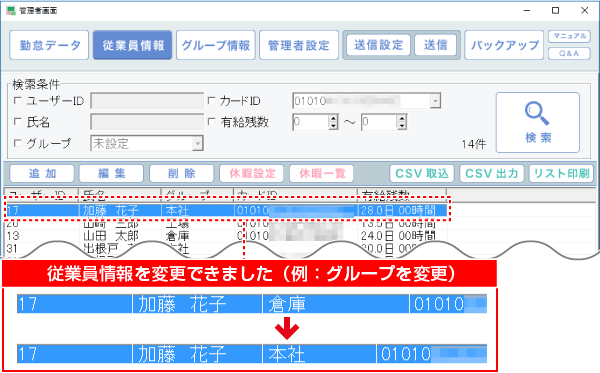Switch to 従業員情報 tab

point(132,45)
